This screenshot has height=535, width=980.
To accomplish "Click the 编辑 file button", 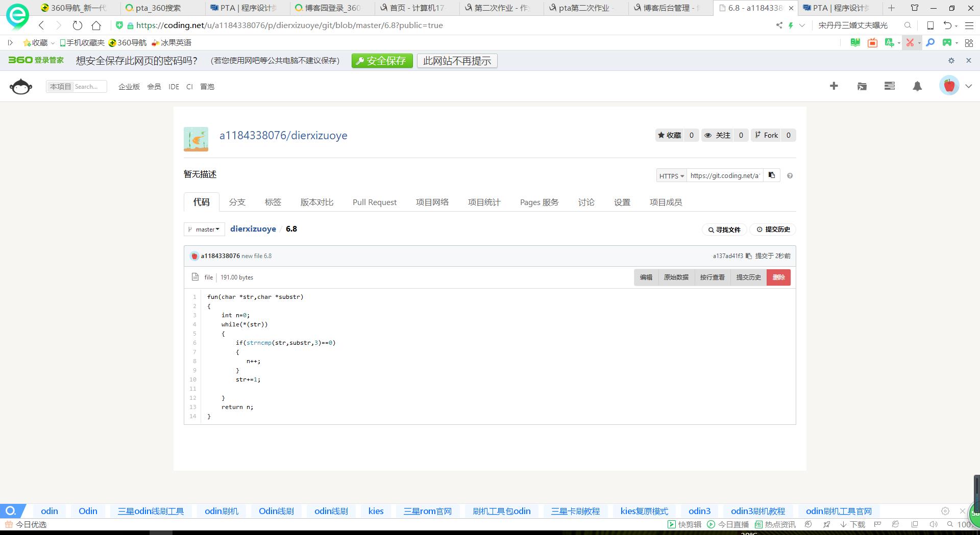I will (x=646, y=277).
